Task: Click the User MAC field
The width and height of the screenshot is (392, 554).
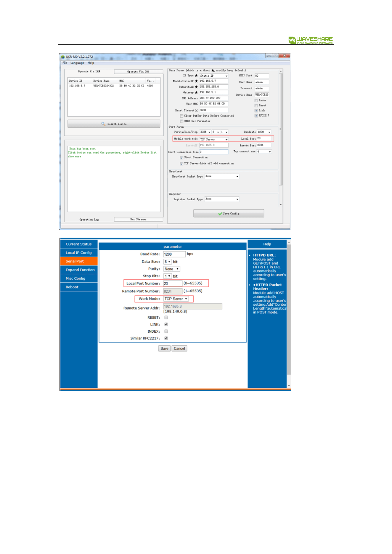Action: click(214, 104)
